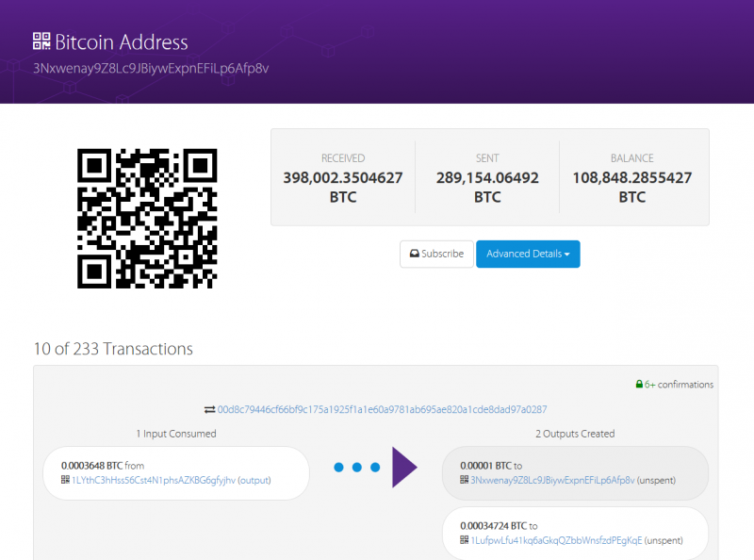Click the green lock confirmations icon

click(639, 384)
